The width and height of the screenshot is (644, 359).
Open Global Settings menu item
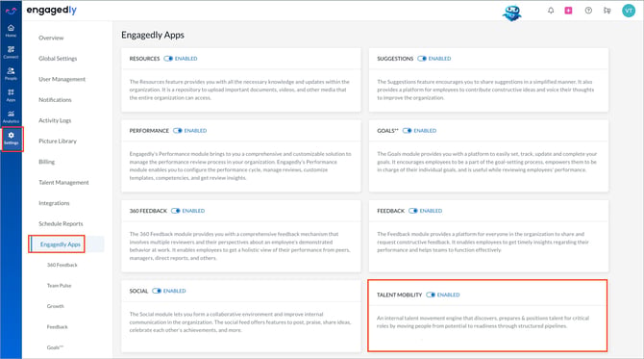click(x=58, y=59)
